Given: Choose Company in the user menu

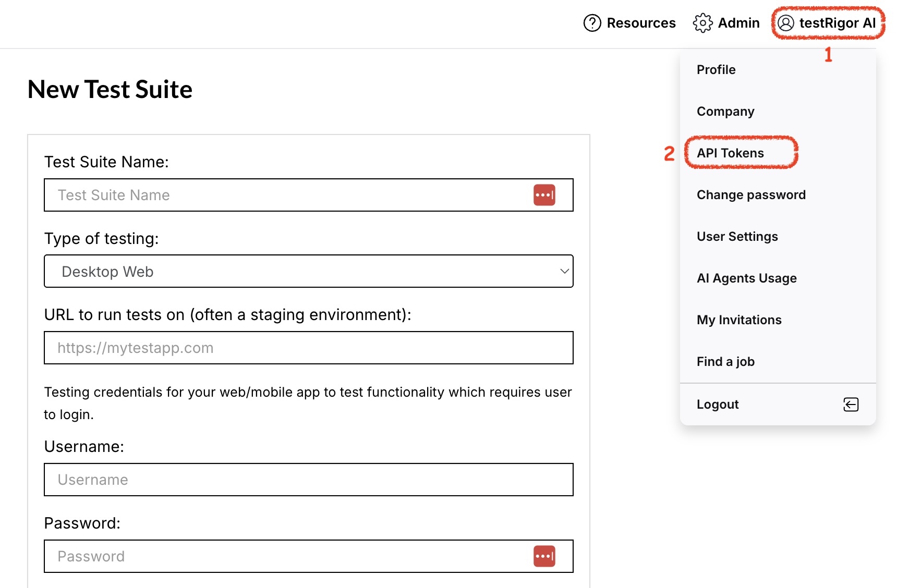Looking at the screenshot, I should click(x=725, y=112).
